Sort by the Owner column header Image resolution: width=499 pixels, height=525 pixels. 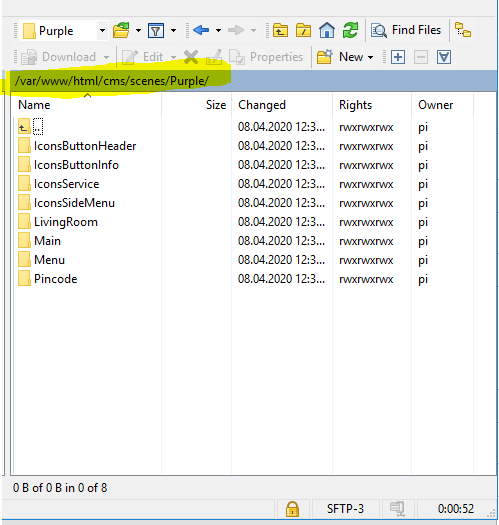click(x=435, y=105)
